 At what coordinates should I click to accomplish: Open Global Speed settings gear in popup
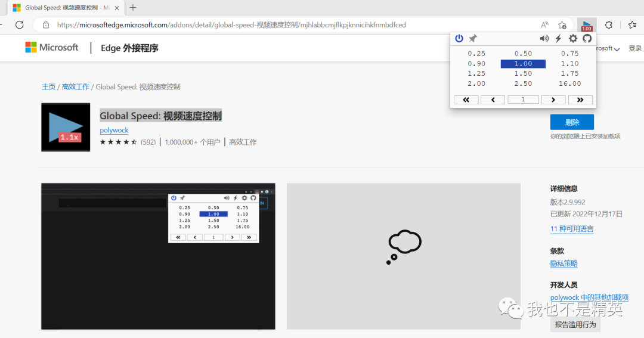pos(573,38)
